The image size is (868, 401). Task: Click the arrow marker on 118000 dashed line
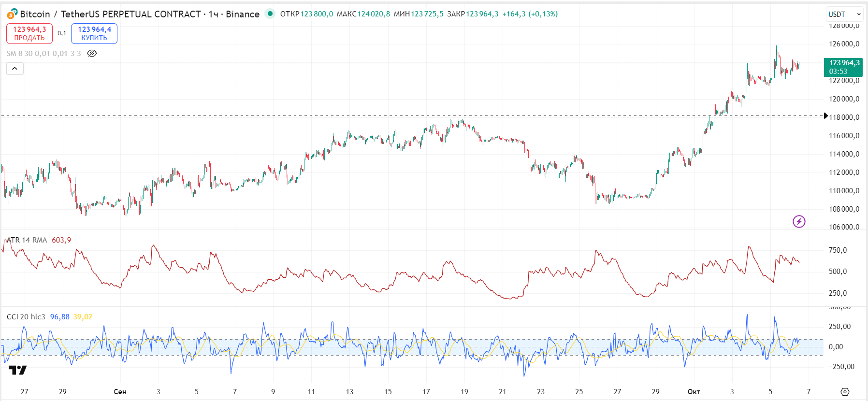pos(826,115)
